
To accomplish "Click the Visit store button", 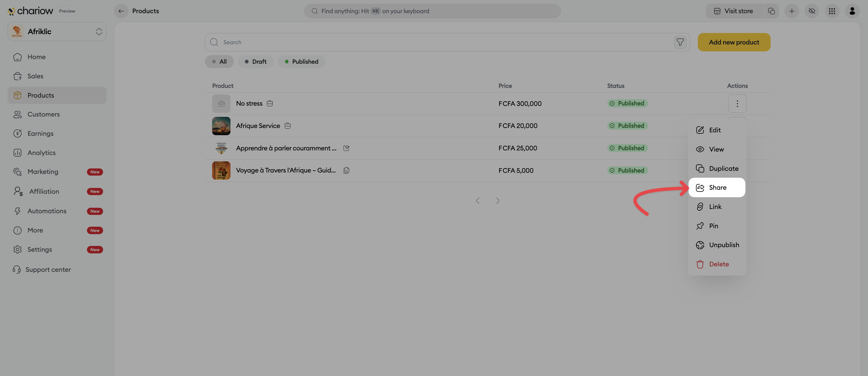I will (x=733, y=11).
